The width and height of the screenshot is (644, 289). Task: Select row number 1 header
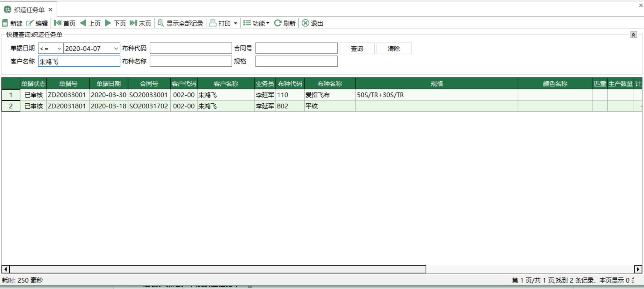[11, 95]
